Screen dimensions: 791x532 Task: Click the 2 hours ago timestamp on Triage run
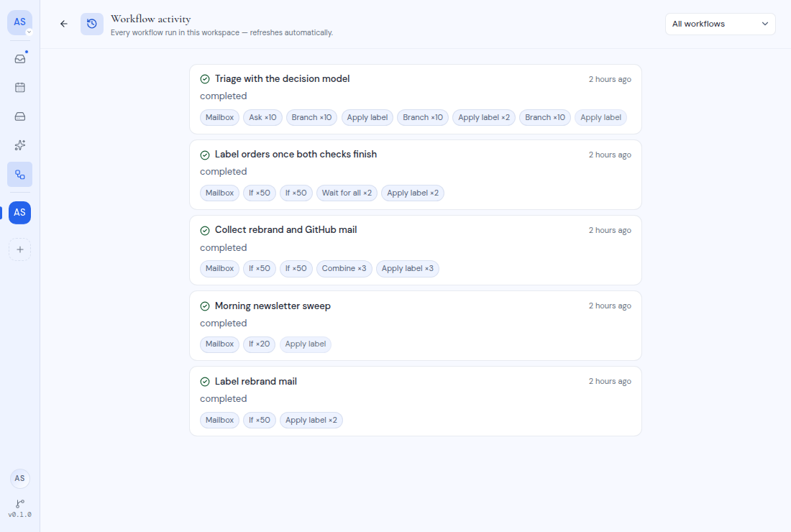[x=610, y=79]
